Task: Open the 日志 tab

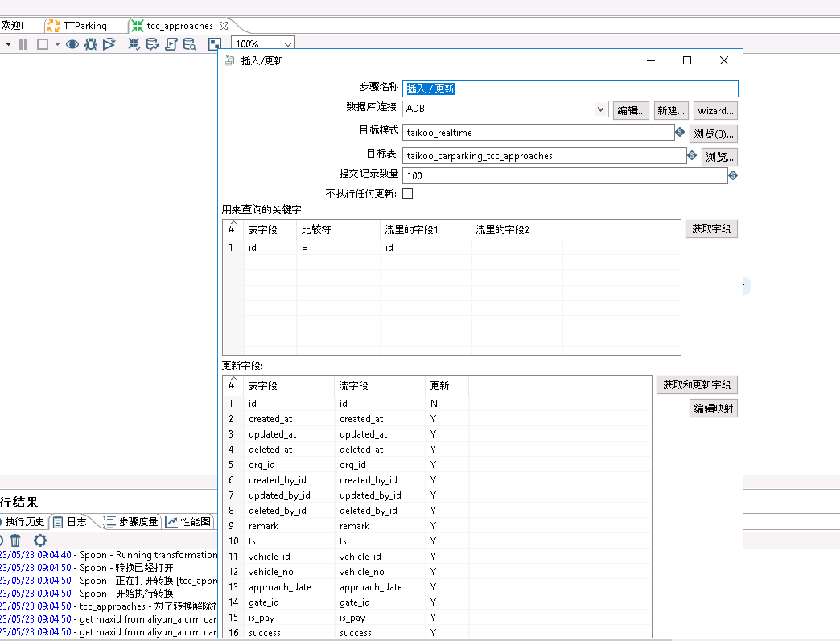Action: (x=70, y=522)
